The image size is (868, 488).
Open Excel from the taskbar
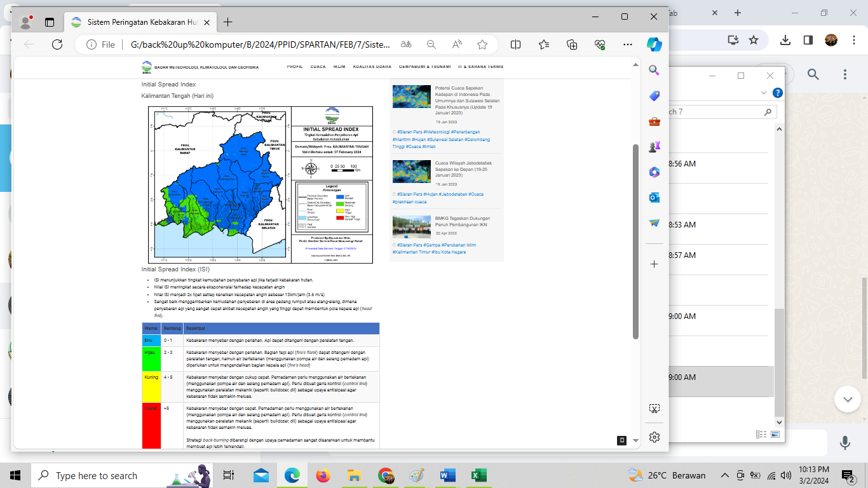pyautogui.click(x=478, y=475)
